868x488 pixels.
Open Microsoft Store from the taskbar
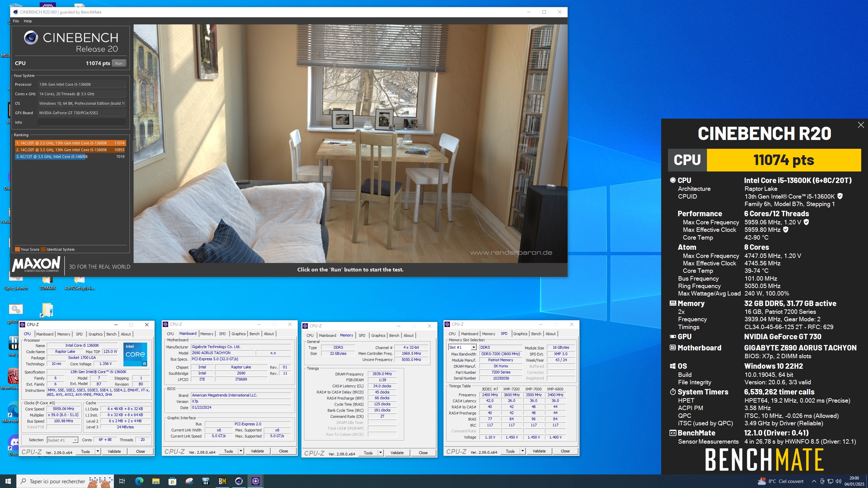tap(172, 481)
